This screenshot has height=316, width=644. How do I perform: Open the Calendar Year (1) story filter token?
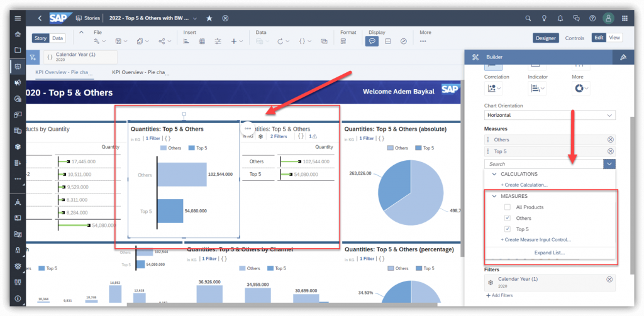click(x=80, y=57)
